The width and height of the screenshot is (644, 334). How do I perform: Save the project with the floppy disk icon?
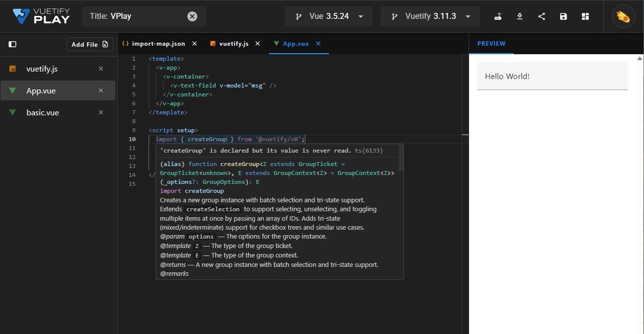coord(563,16)
